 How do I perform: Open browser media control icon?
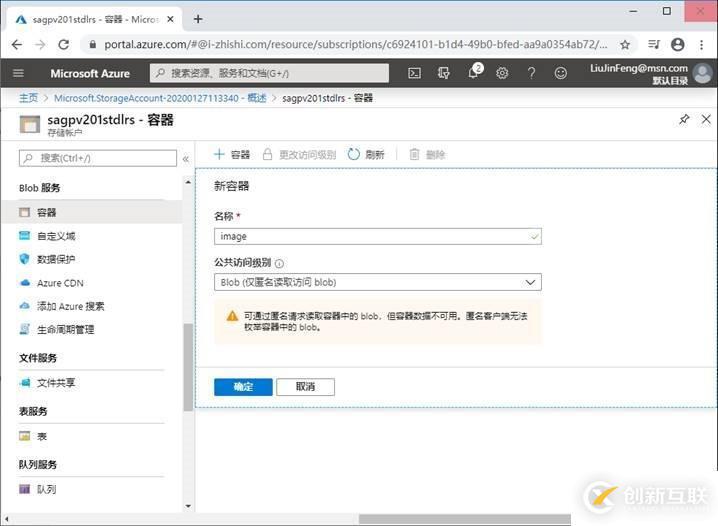click(x=653, y=44)
